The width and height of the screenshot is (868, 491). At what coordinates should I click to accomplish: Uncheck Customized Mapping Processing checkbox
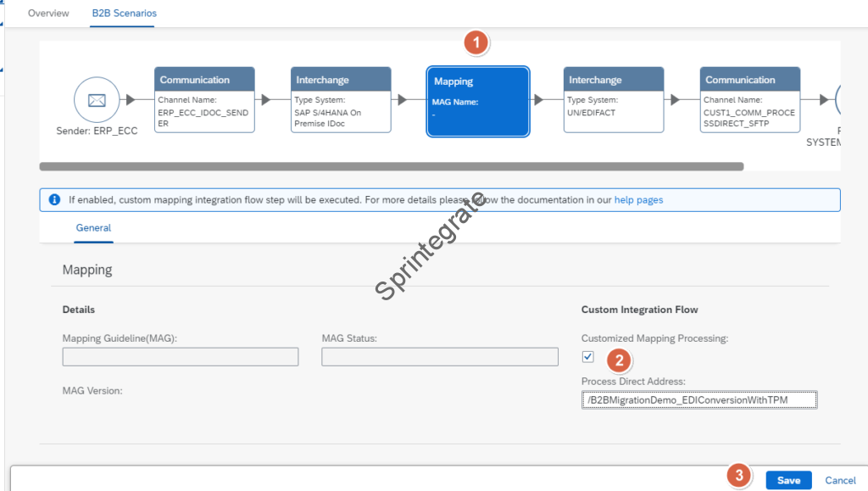[588, 357]
